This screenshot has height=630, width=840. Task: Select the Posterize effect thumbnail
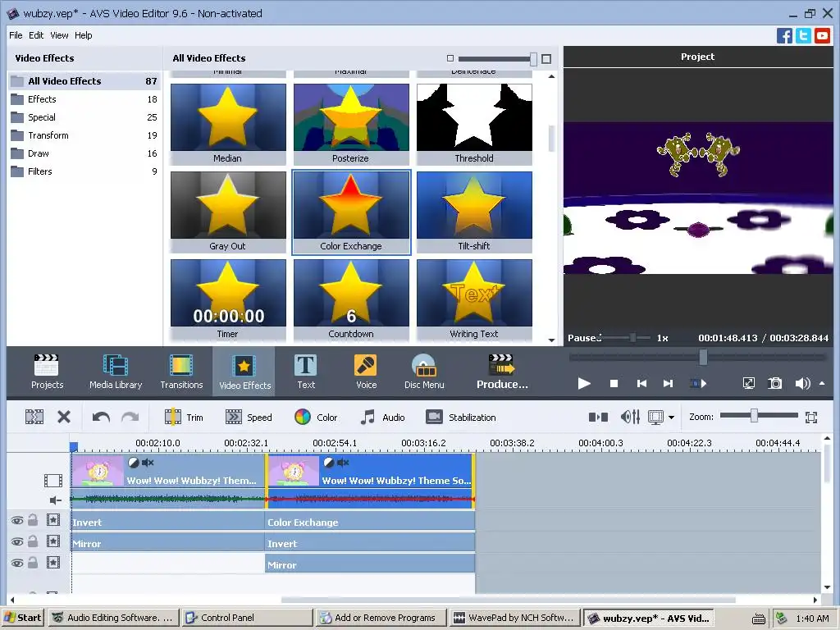click(351, 124)
